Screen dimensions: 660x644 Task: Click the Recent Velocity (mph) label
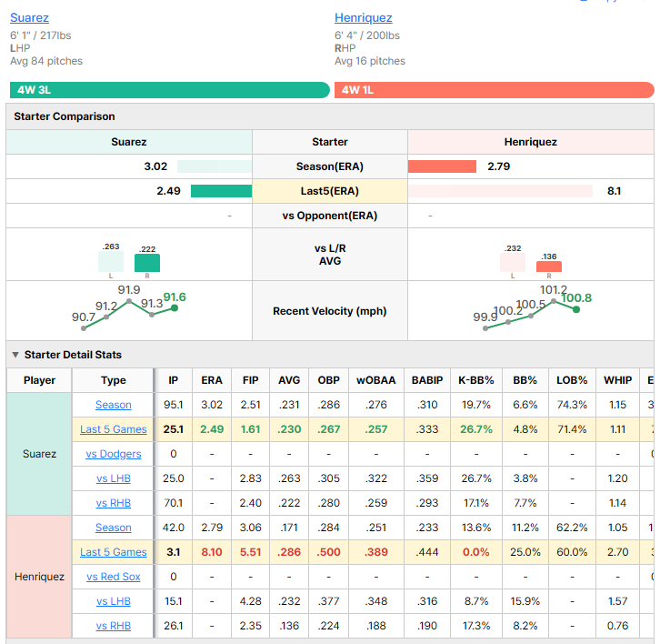tap(330, 311)
